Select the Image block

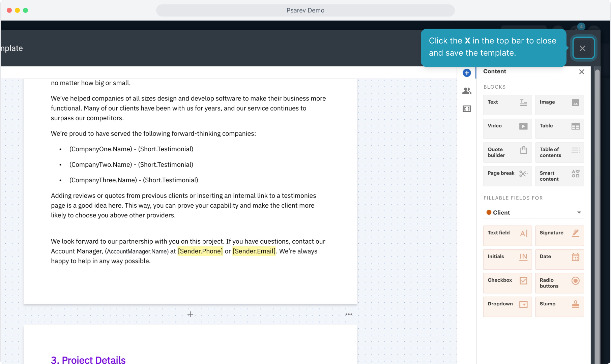click(x=559, y=105)
